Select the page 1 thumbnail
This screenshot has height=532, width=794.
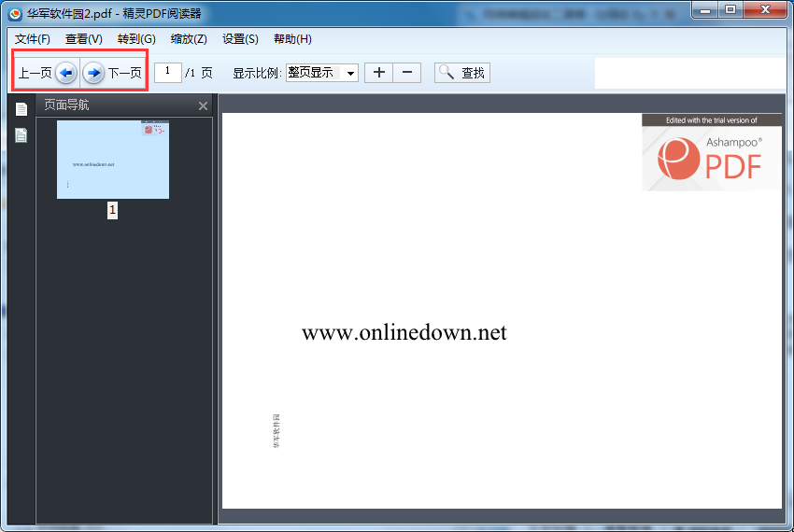(x=113, y=160)
